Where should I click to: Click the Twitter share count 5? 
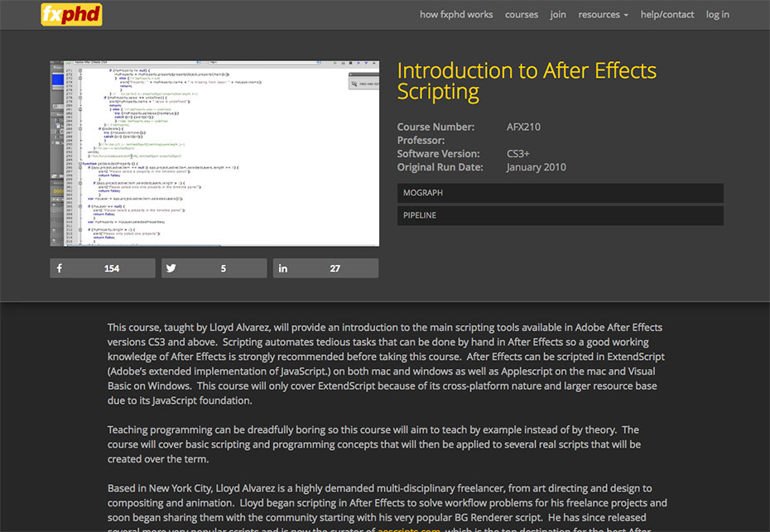(224, 267)
